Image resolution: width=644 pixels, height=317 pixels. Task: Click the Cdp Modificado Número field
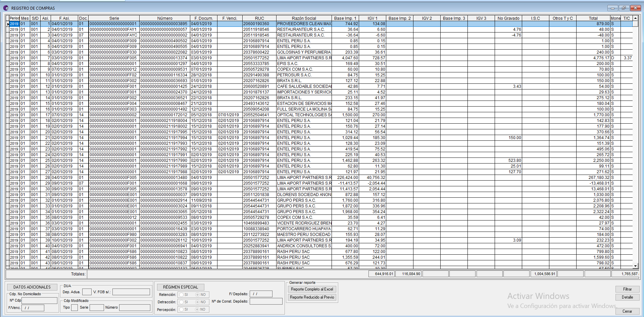coord(135,308)
